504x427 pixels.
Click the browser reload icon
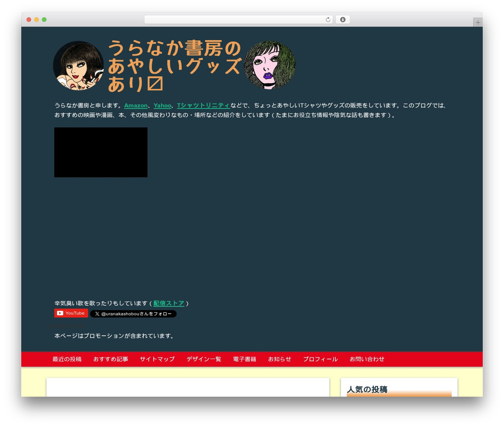pos(328,20)
